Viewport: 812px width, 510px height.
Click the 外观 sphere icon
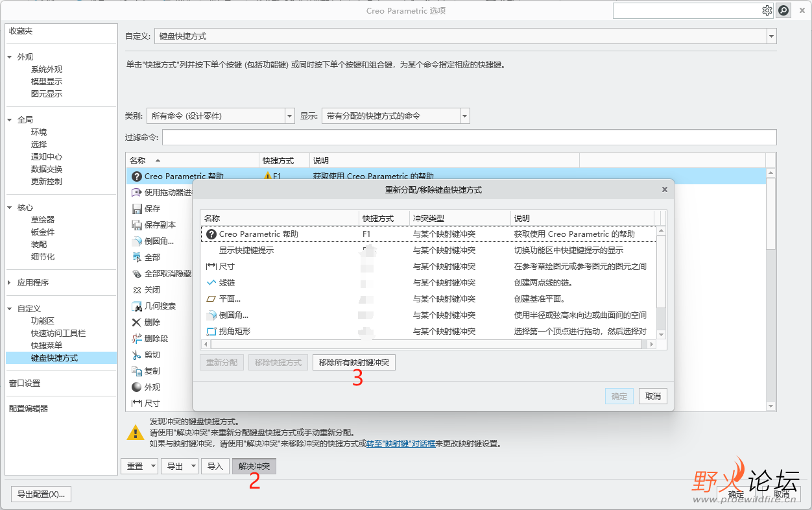pyautogui.click(x=137, y=387)
